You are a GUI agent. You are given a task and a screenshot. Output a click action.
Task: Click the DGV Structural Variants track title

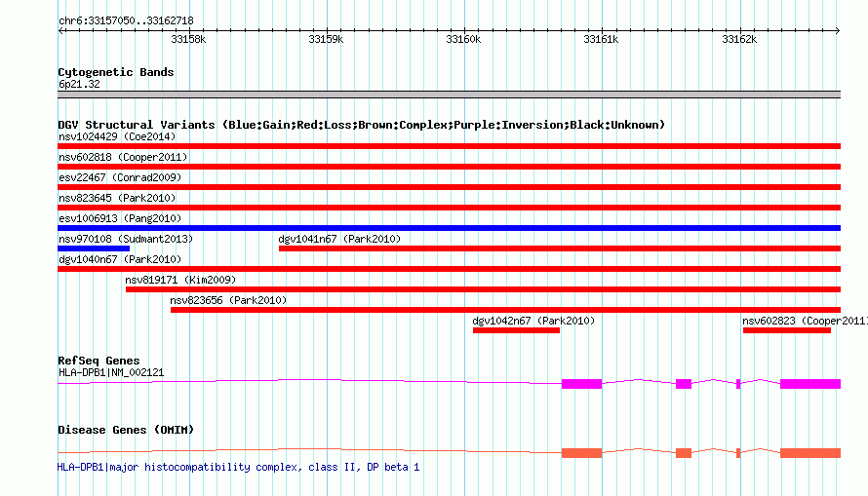361,125
